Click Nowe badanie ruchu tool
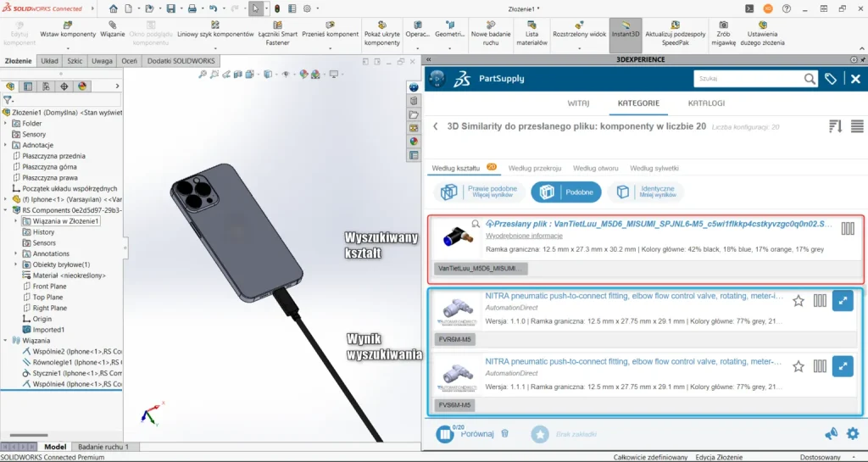868x462 pixels. tap(491, 33)
